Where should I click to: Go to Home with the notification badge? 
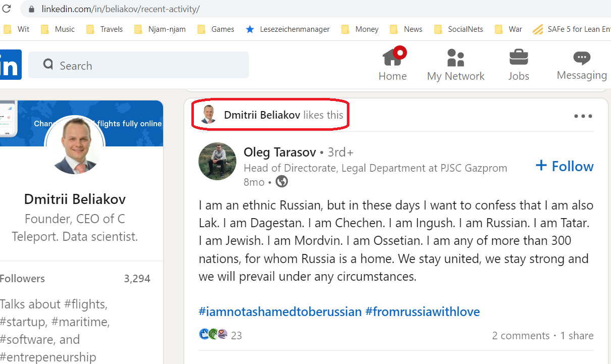pyautogui.click(x=393, y=65)
